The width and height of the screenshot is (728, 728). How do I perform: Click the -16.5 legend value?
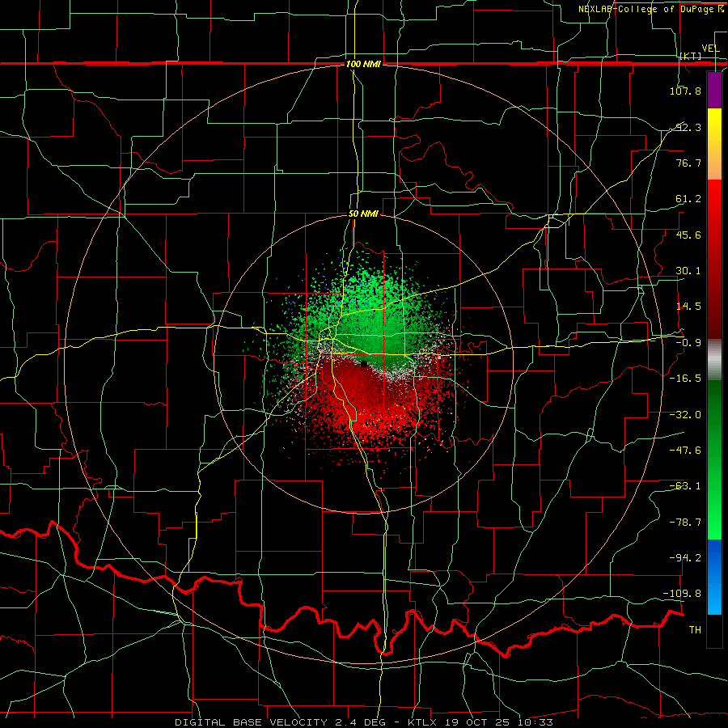click(x=685, y=379)
